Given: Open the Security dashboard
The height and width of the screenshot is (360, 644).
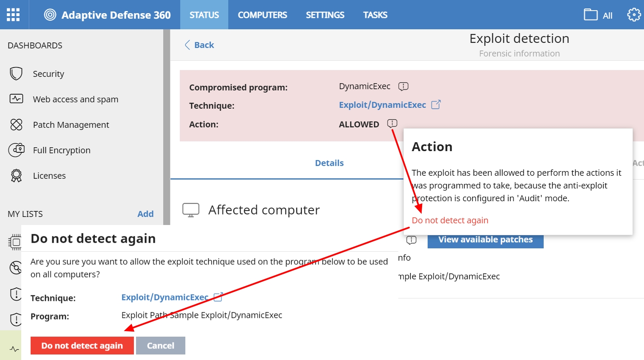Looking at the screenshot, I should pyautogui.click(x=48, y=74).
